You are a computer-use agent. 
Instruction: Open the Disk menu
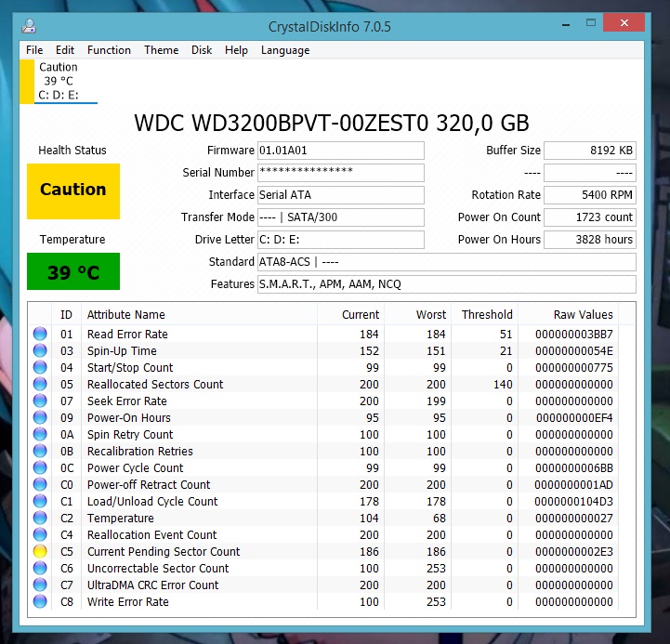202,50
